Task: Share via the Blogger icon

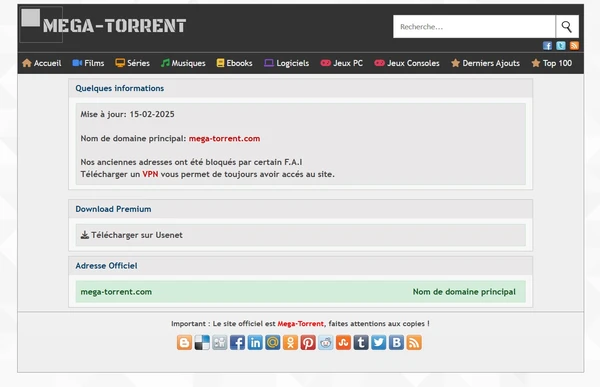Action: pos(184,343)
